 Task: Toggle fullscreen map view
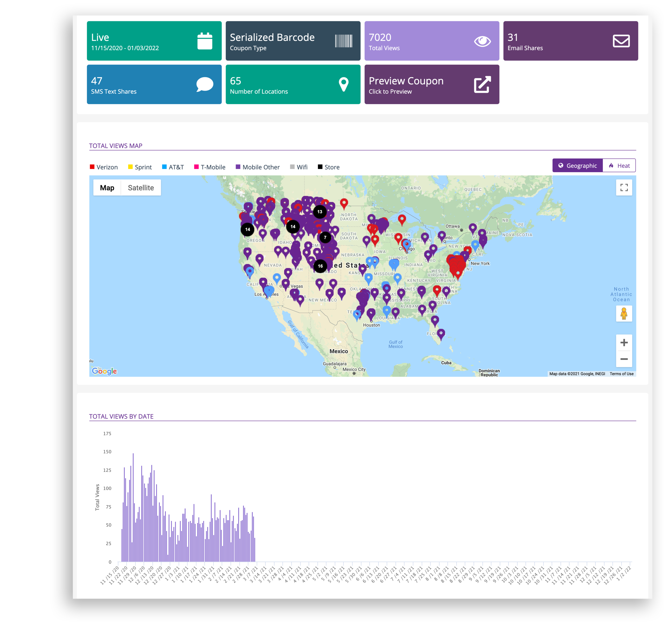624,187
